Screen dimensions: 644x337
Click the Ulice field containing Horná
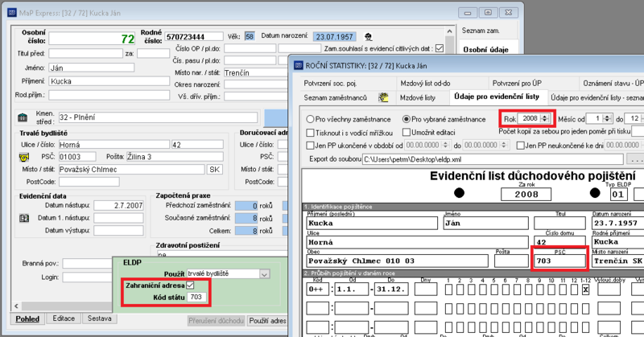(114, 145)
